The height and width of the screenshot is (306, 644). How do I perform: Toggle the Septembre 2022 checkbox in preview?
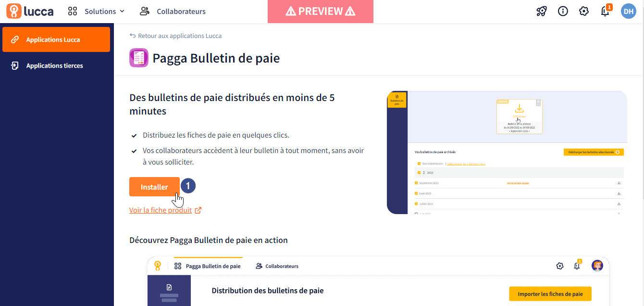click(x=416, y=183)
